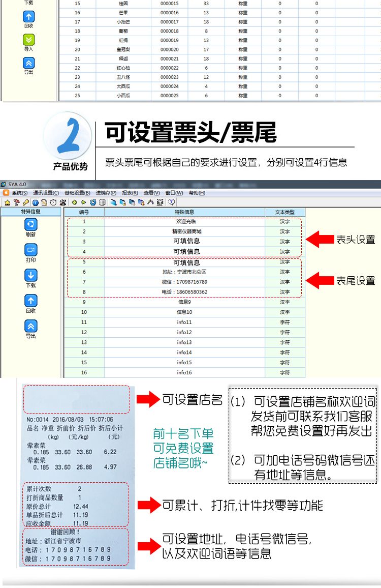This screenshot has height=588, width=381.
Task: Select the 精密仪器商城 cell in row 2
Action: pyautogui.click(x=184, y=231)
